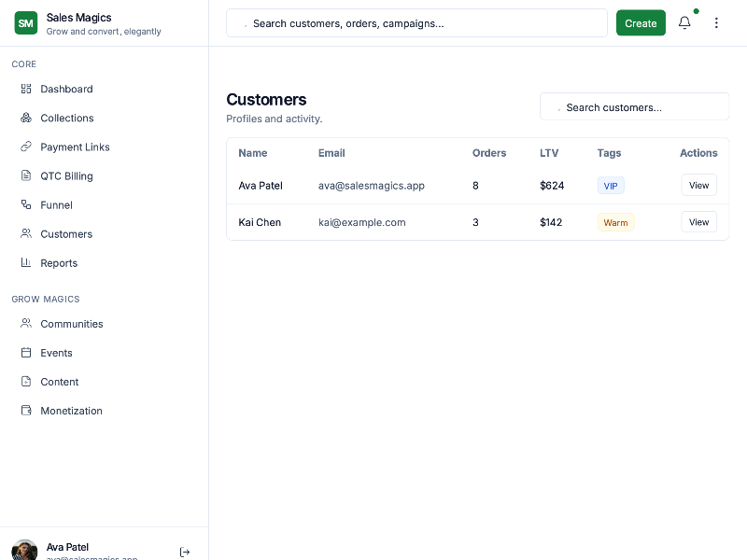The height and width of the screenshot is (560, 747).
Task: Open Reports via its chart icon
Action: 26,262
